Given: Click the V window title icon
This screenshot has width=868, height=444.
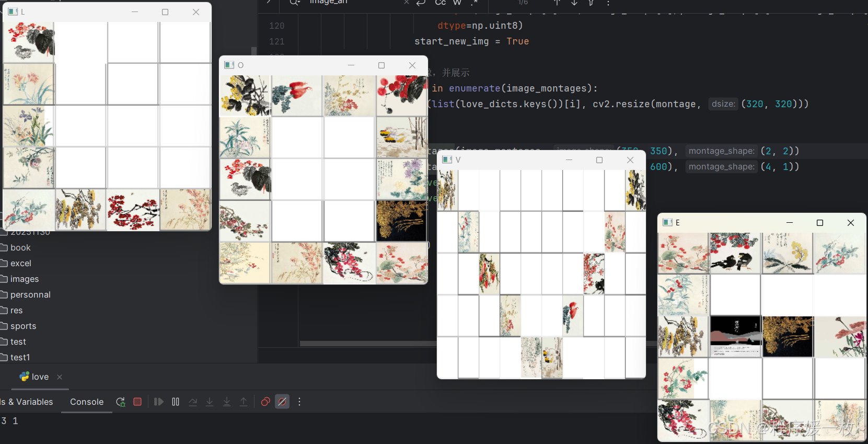Looking at the screenshot, I should coord(447,160).
